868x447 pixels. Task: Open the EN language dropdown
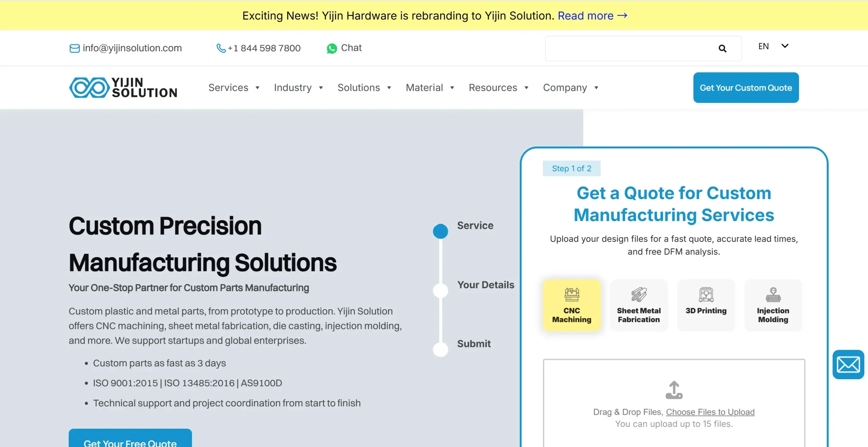(x=774, y=46)
